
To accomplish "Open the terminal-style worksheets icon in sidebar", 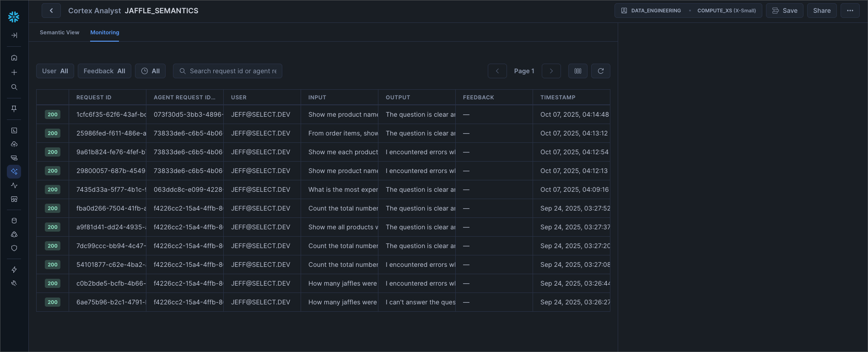I will coord(14,130).
